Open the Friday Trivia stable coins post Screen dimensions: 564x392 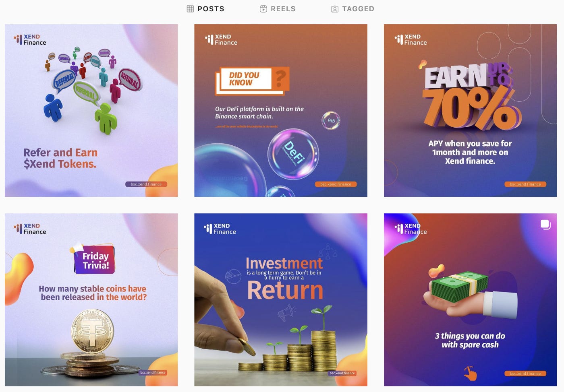pos(91,300)
